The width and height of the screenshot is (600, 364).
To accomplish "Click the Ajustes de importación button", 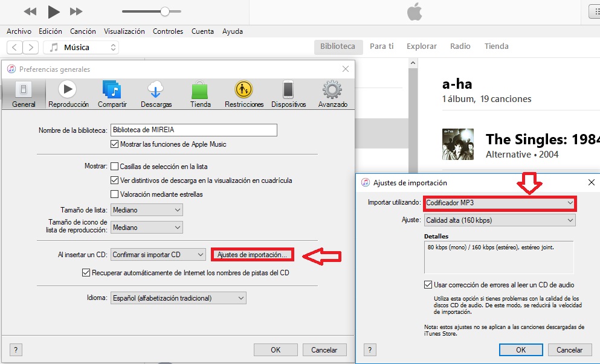I will tap(253, 255).
